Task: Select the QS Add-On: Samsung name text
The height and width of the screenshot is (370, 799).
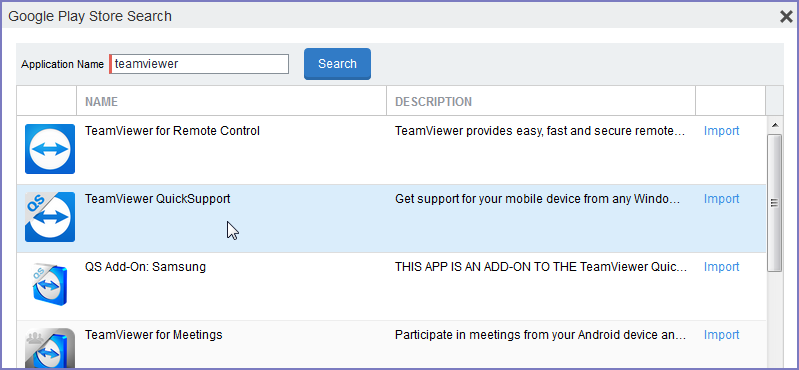Action: tap(145, 267)
